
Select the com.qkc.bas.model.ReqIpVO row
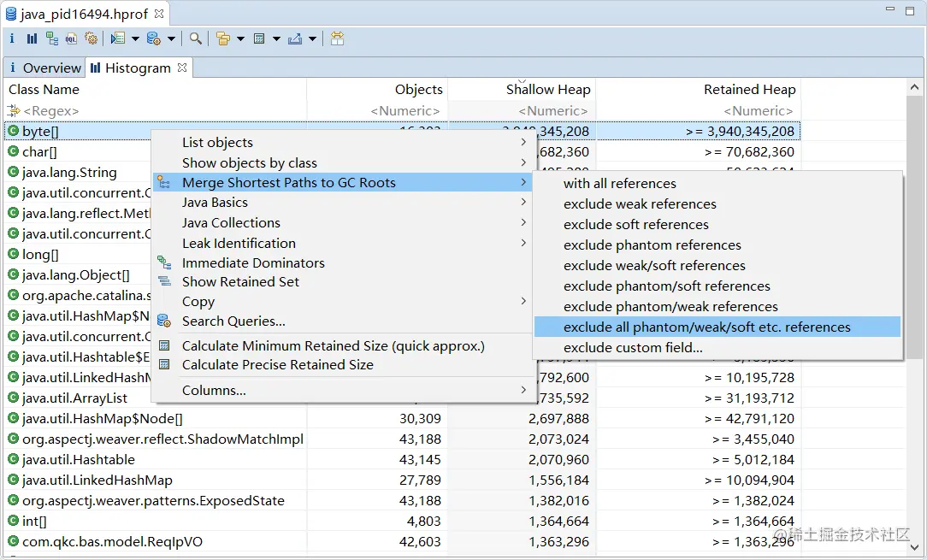tap(403, 542)
